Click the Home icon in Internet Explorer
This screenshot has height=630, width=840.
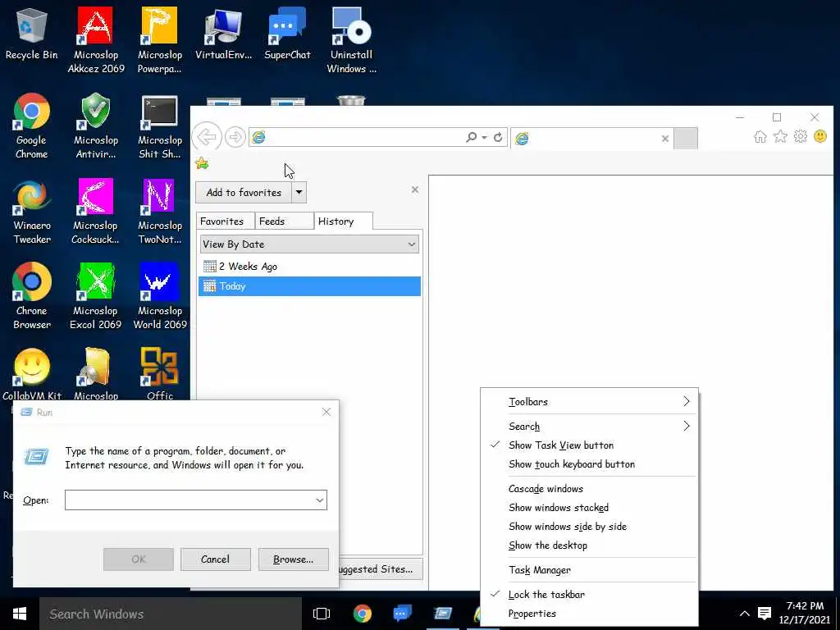pos(760,137)
